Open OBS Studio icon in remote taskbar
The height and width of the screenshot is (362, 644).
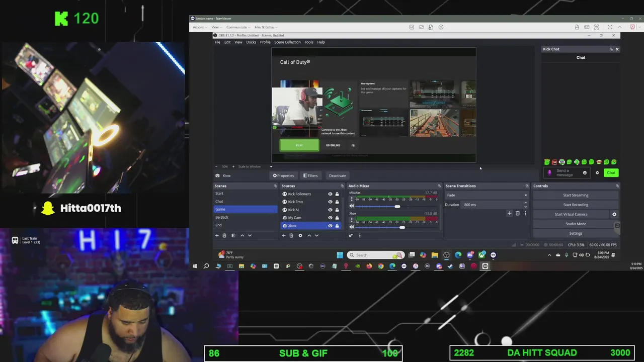click(446, 255)
